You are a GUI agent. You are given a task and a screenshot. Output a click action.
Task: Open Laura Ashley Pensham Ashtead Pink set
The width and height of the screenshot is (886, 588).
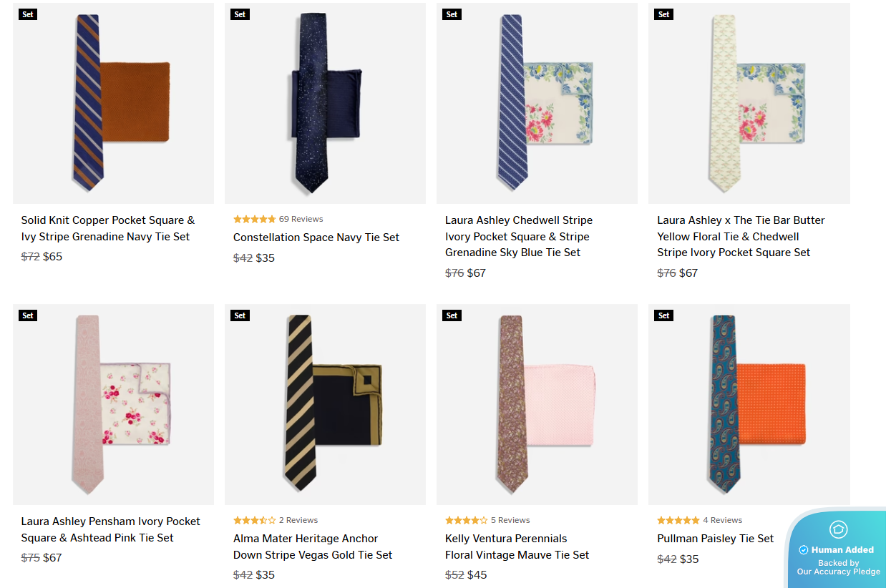111,529
